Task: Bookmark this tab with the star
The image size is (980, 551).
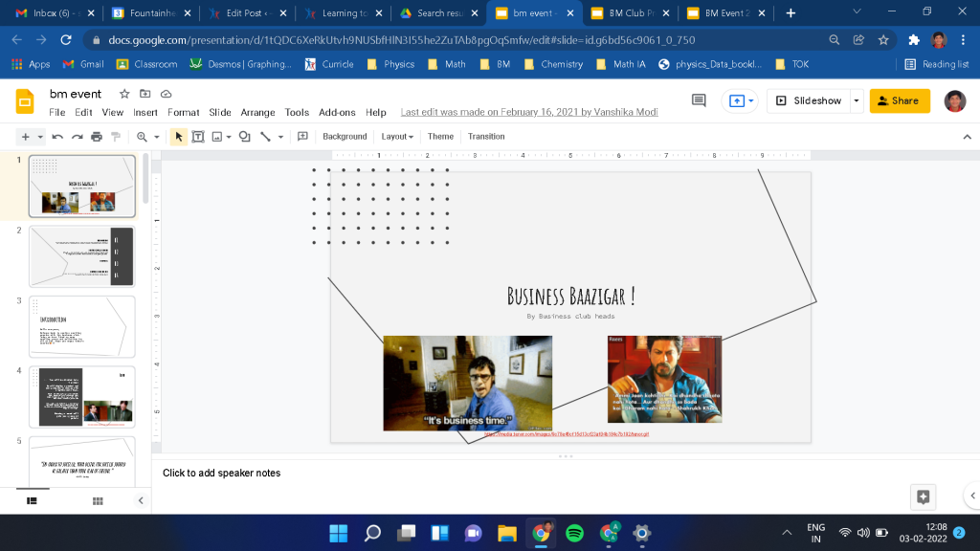Action: pos(883,40)
